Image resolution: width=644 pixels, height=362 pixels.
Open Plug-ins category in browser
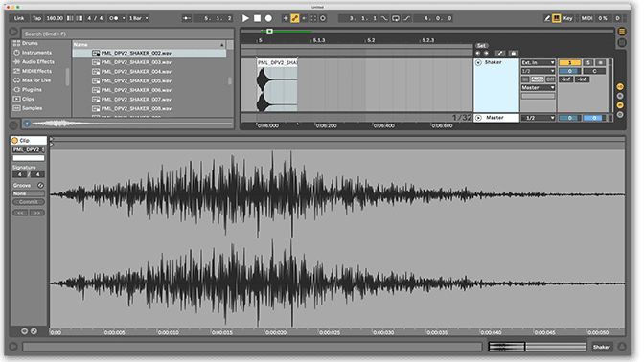pyautogui.click(x=28, y=89)
